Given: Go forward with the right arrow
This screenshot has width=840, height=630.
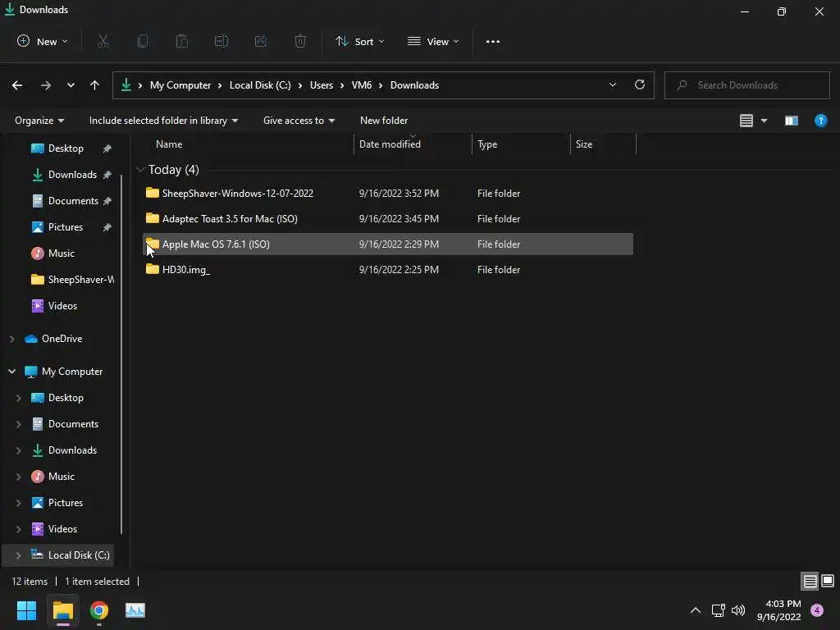Looking at the screenshot, I should coord(46,85).
